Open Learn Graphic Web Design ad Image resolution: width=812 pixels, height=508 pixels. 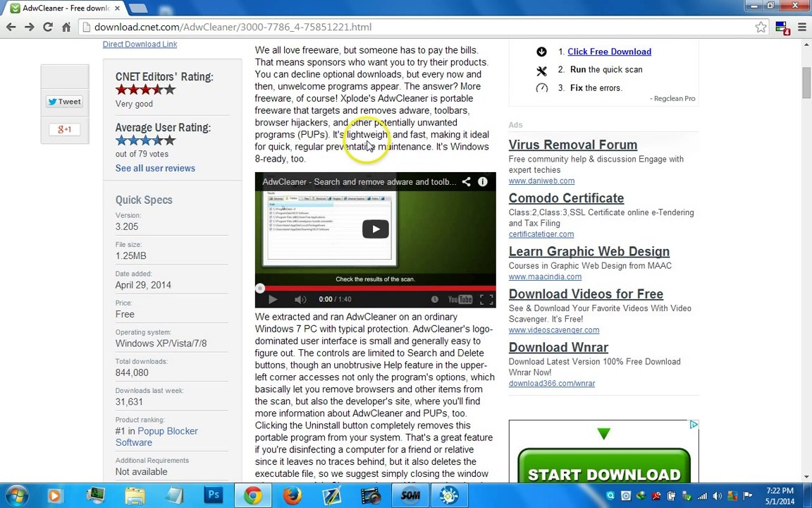pyautogui.click(x=589, y=251)
